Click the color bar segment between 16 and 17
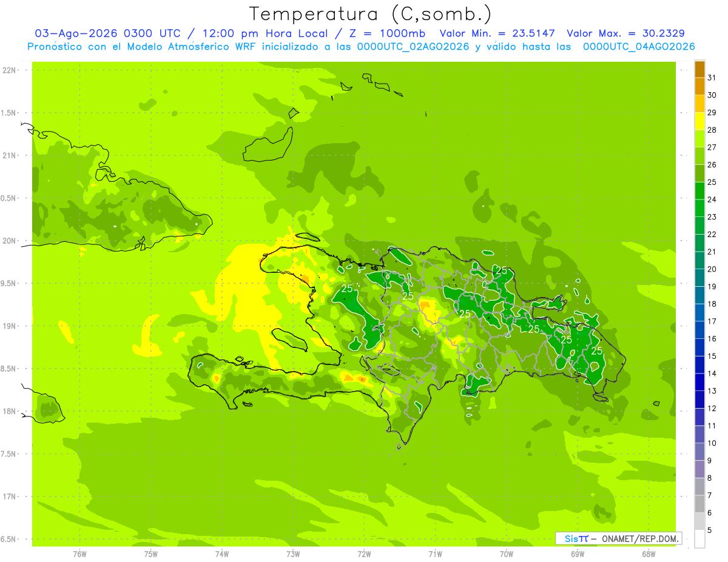728x562 pixels. click(x=699, y=330)
